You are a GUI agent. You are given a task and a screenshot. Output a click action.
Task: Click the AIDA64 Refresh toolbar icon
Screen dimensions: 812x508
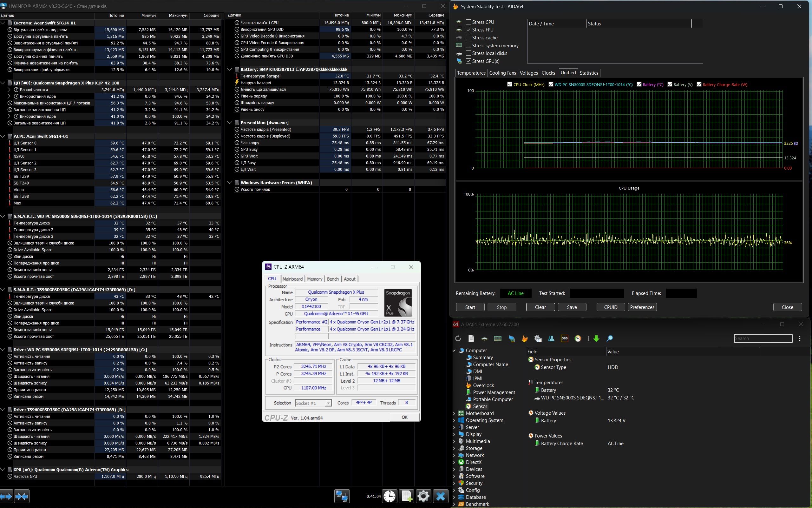tap(458, 338)
